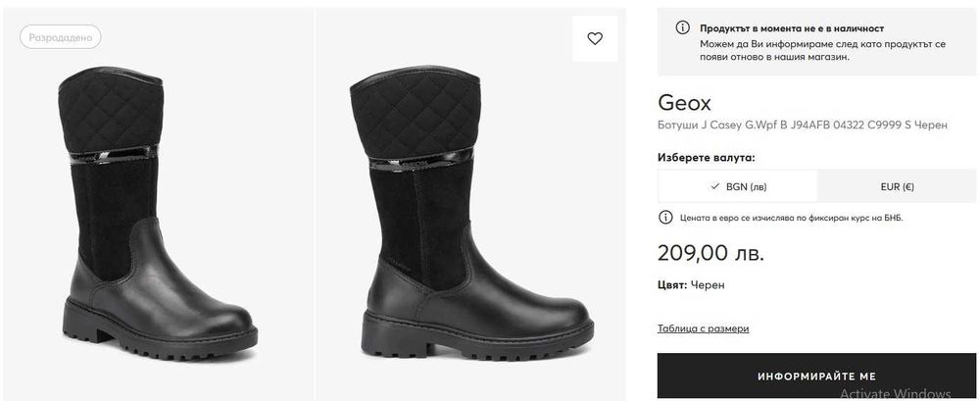Click the Activate Windows watermark
Screen dimensions: 980x401
pos(895,391)
